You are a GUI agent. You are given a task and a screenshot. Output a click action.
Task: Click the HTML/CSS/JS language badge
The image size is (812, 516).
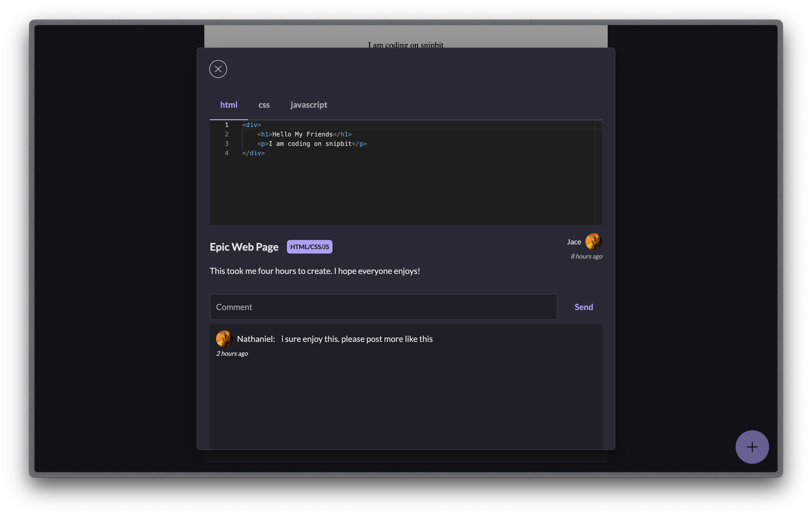(x=309, y=247)
